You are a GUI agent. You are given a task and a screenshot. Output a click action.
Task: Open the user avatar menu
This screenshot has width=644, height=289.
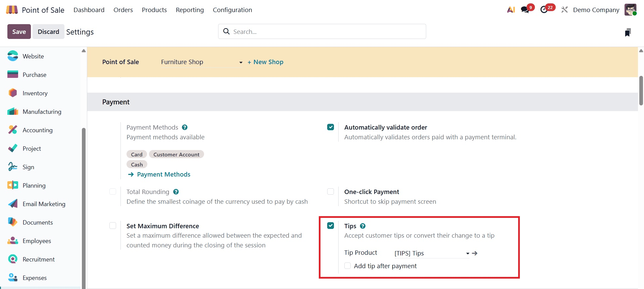coord(631,10)
